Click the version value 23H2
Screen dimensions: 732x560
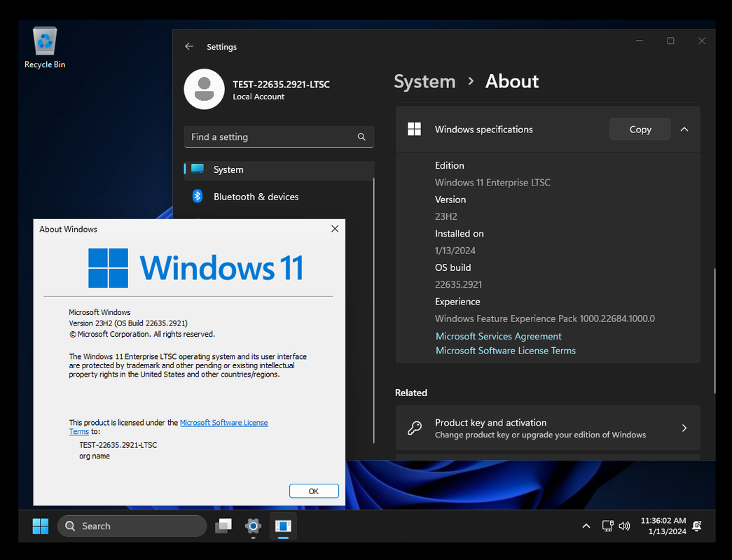click(x=446, y=216)
